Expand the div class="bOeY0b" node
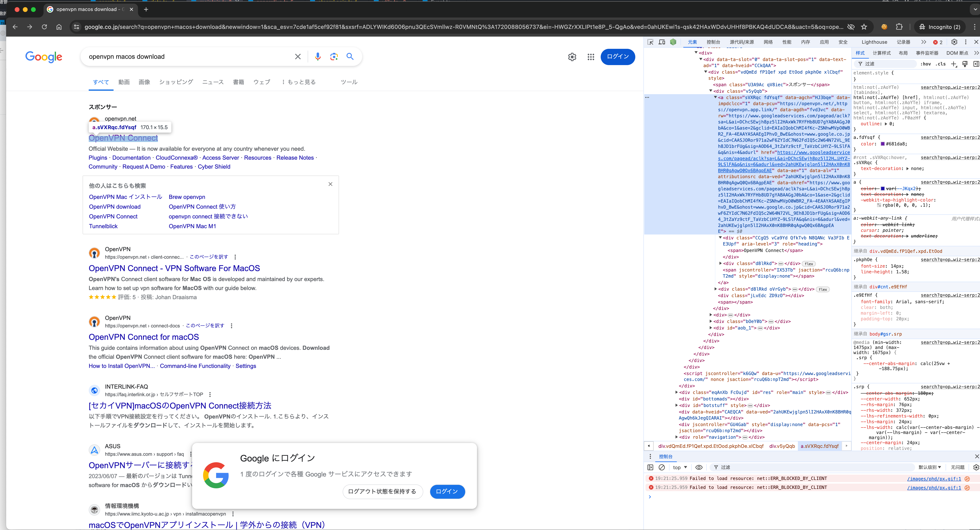 tap(711, 321)
